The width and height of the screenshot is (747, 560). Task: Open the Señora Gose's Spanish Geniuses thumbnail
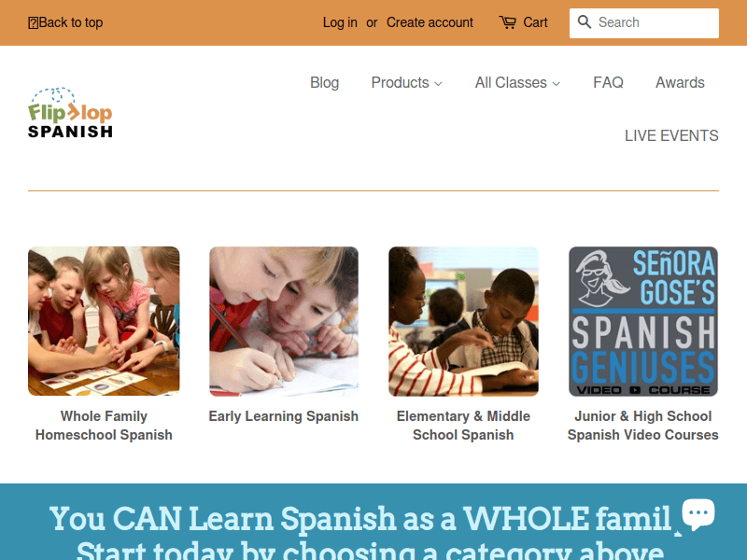643,321
